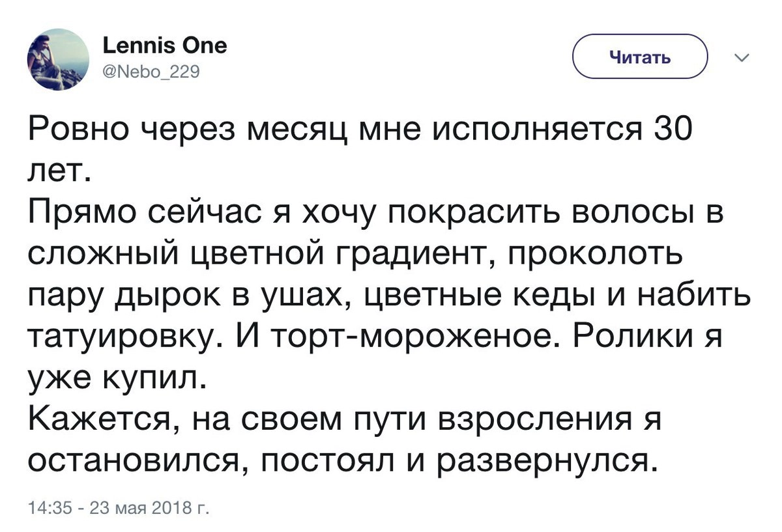
Task: Click the text уже купил.
Action: (117, 378)
